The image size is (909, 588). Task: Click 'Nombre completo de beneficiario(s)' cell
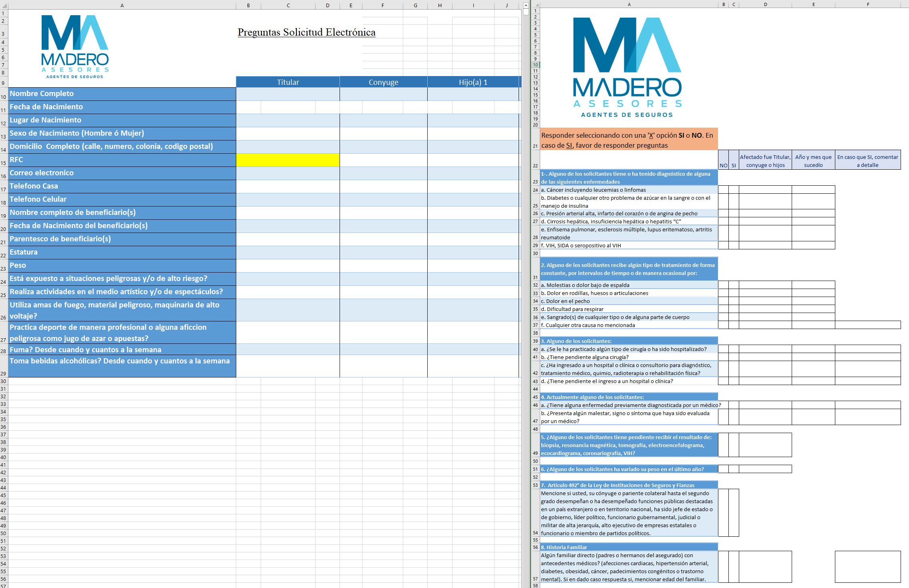click(122, 213)
